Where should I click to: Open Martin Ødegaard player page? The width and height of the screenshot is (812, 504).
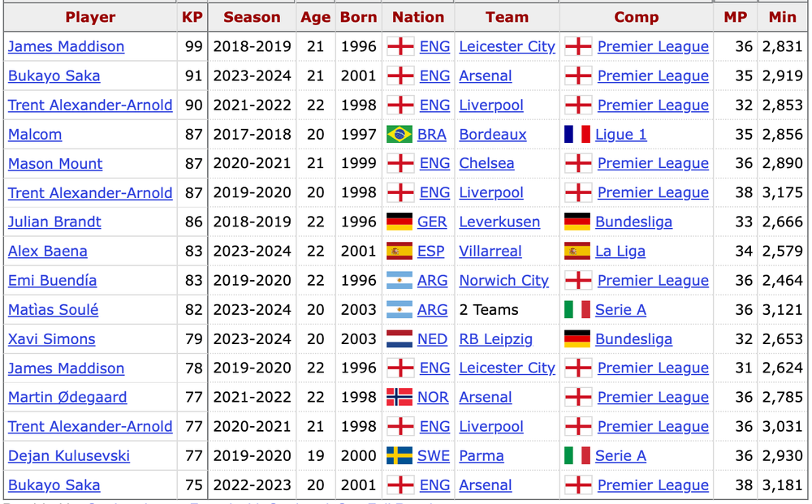[67, 398]
